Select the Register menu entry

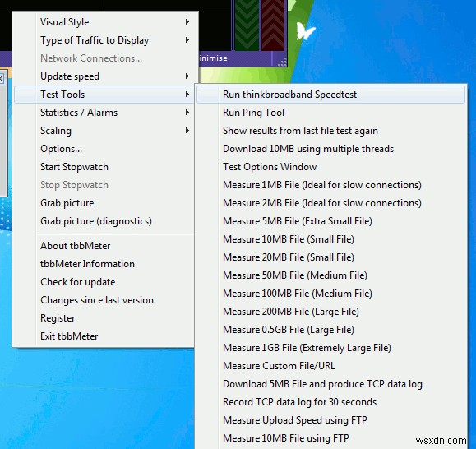[105, 318]
